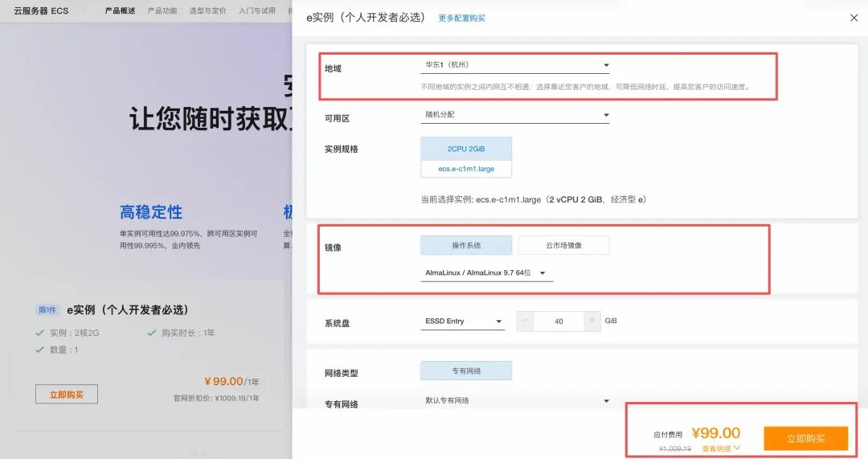
Task: Switch to the 云市场镜像 tab
Action: point(563,245)
